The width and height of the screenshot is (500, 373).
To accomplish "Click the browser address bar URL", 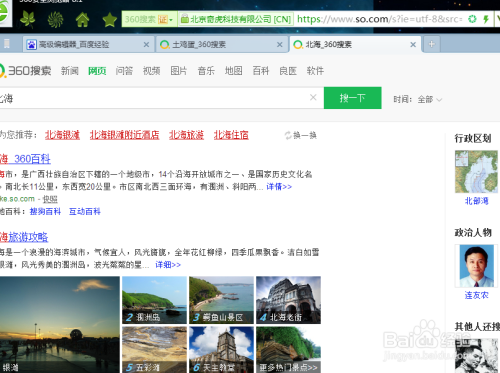I will (x=379, y=19).
